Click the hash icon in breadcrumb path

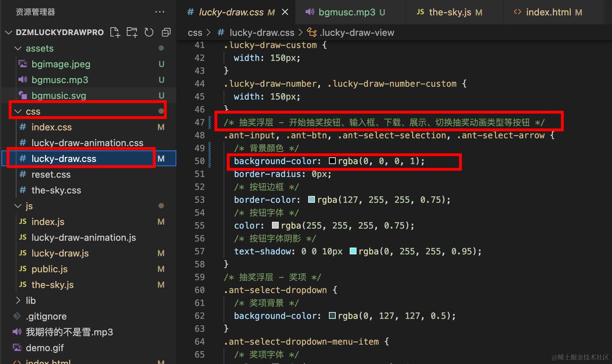(221, 33)
